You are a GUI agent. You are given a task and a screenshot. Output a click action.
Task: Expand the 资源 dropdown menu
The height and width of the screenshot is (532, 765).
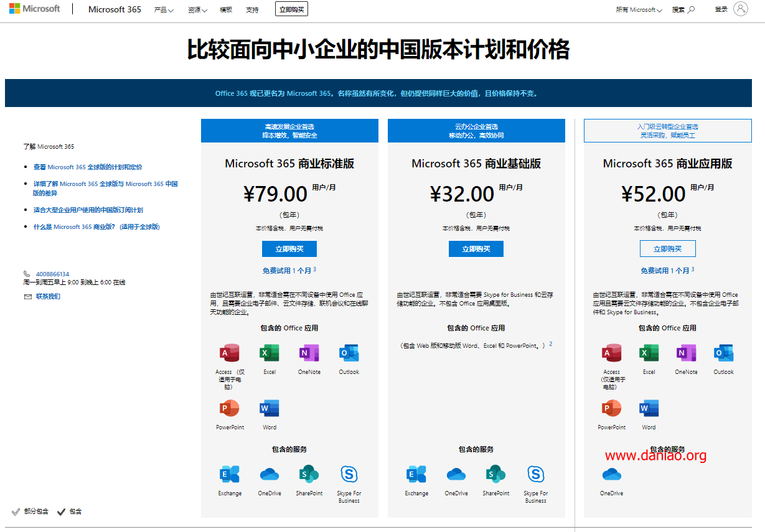(197, 10)
